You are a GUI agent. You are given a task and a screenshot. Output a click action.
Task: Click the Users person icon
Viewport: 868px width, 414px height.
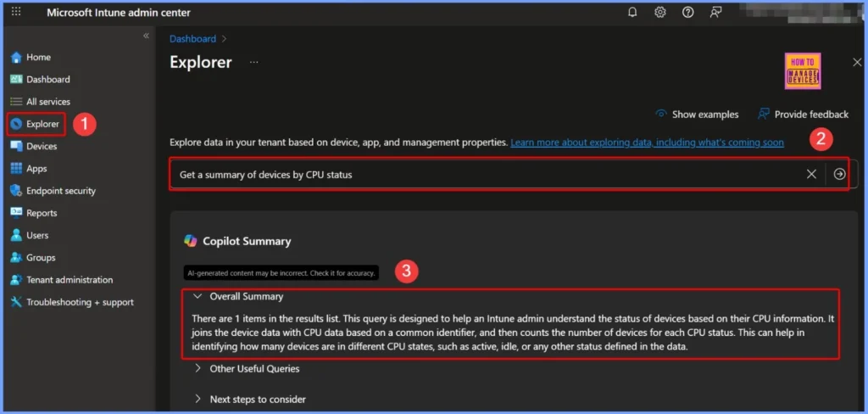tap(16, 235)
